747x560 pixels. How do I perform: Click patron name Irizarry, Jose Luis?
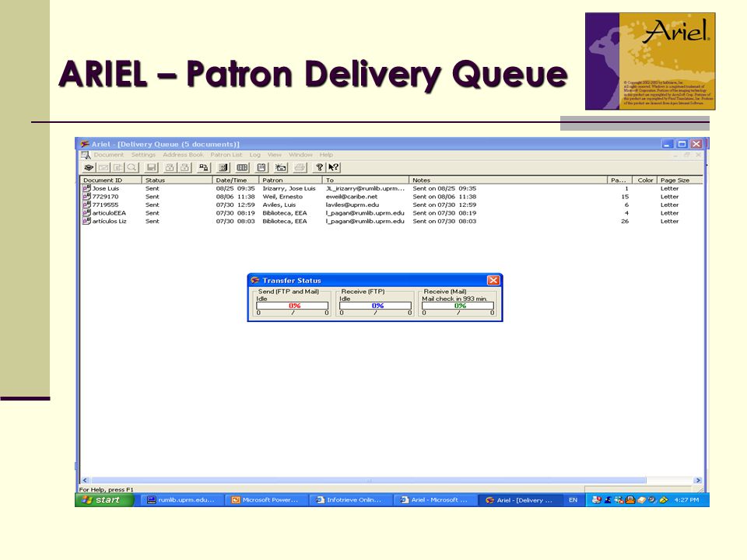tap(289, 188)
